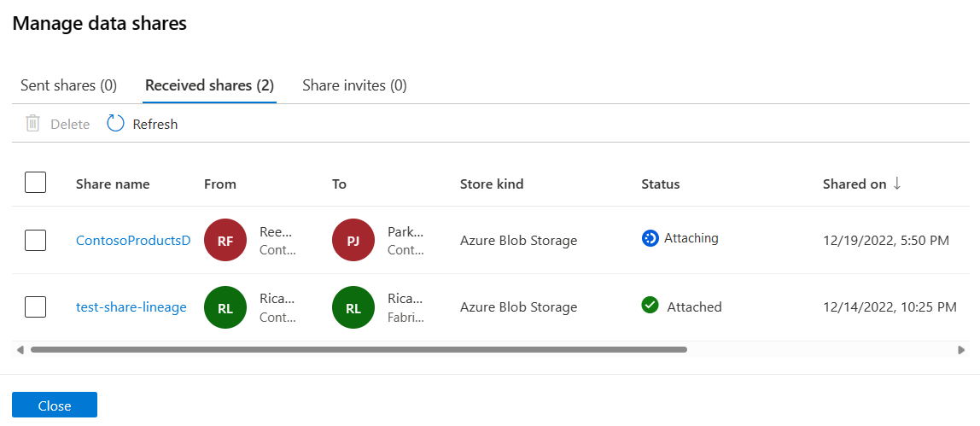Screen dimensions: 980x426
Task: Select the test-share-lineage row checkbox
Action: (x=36, y=307)
